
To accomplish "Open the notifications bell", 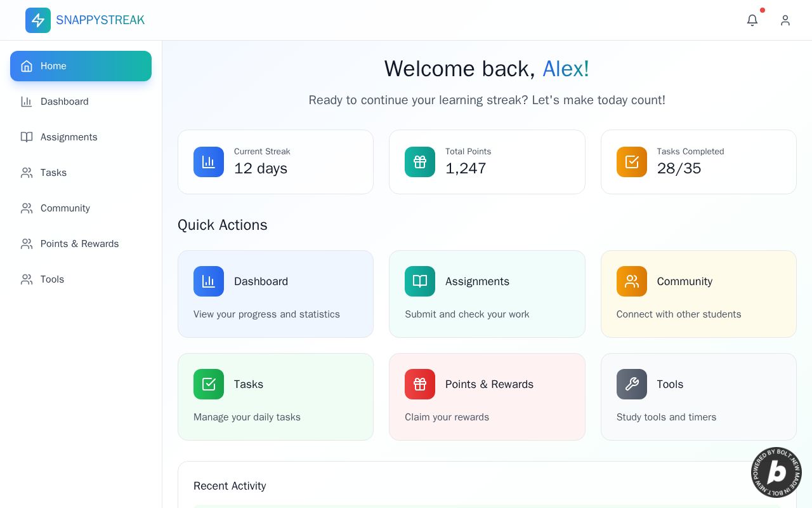I will [x=752, y=20].
